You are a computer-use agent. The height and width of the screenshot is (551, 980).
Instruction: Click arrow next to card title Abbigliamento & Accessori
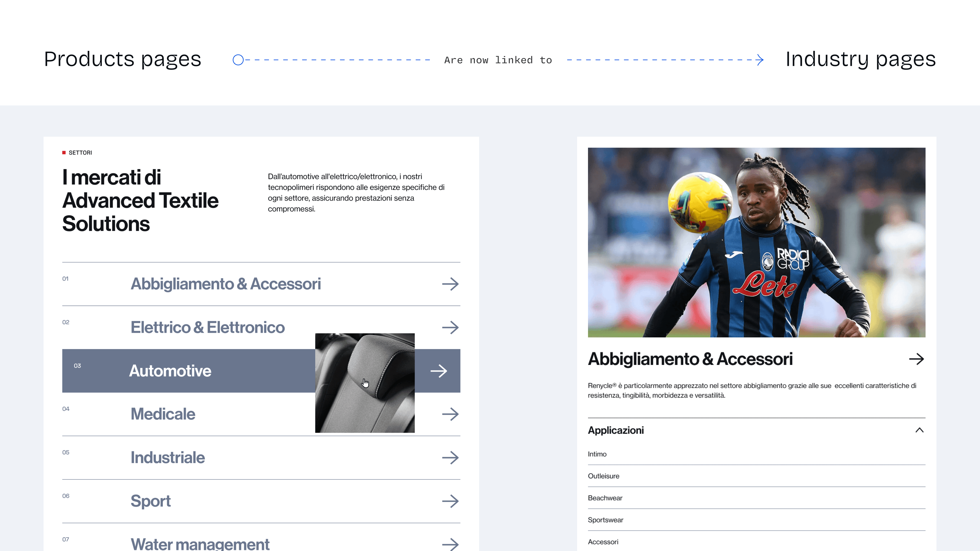[916, 359]
